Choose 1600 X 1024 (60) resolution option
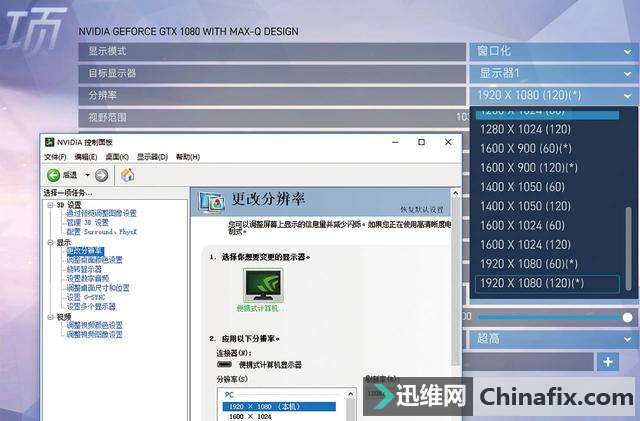Viewport: 640px width, 421px height. 547,225
